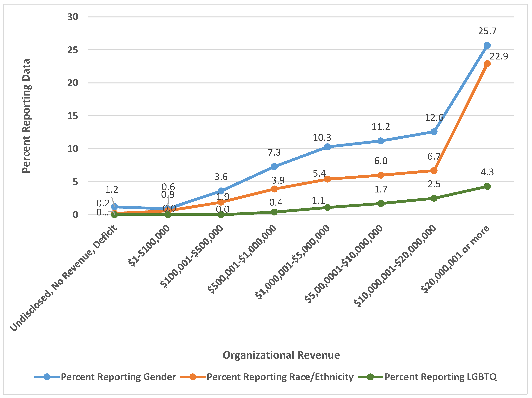
Task: Select the 'Percent Reporting LGBTQ' legend label
Action: coord(440,377)
